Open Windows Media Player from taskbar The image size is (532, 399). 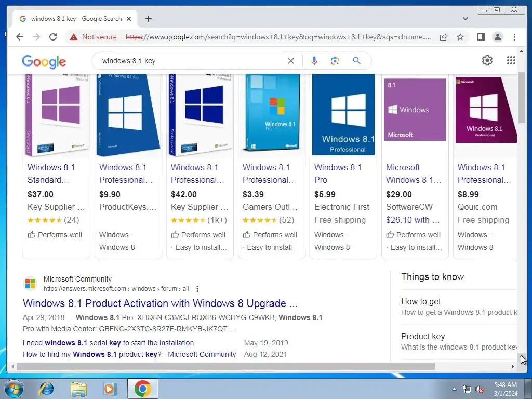[110, 389]
